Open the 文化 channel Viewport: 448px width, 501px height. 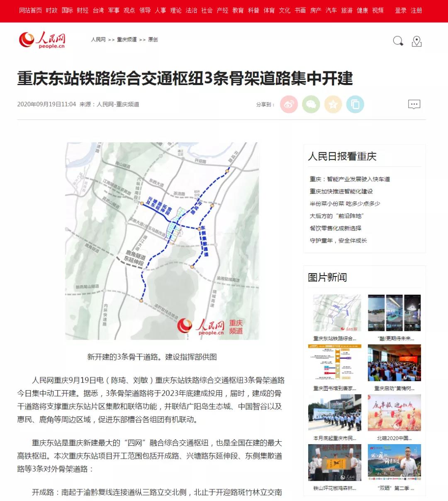[285, 10]
